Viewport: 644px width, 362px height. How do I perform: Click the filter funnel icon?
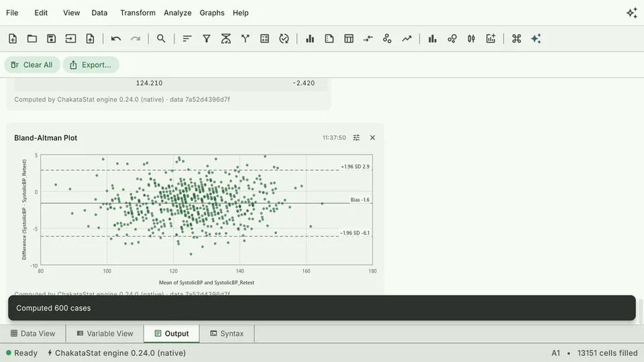(207, 39)
